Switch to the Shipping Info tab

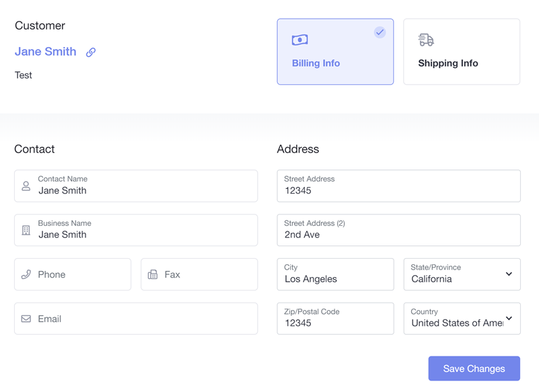[462, 52]
